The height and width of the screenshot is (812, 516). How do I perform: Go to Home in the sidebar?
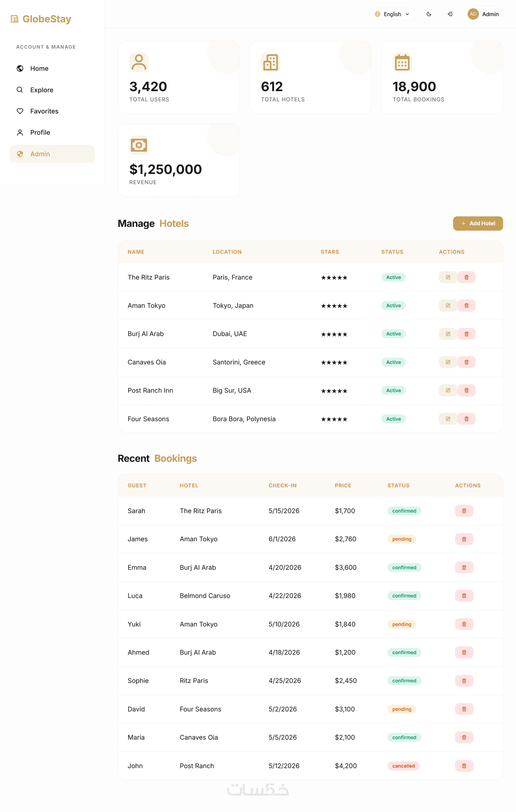coord(39,69)
